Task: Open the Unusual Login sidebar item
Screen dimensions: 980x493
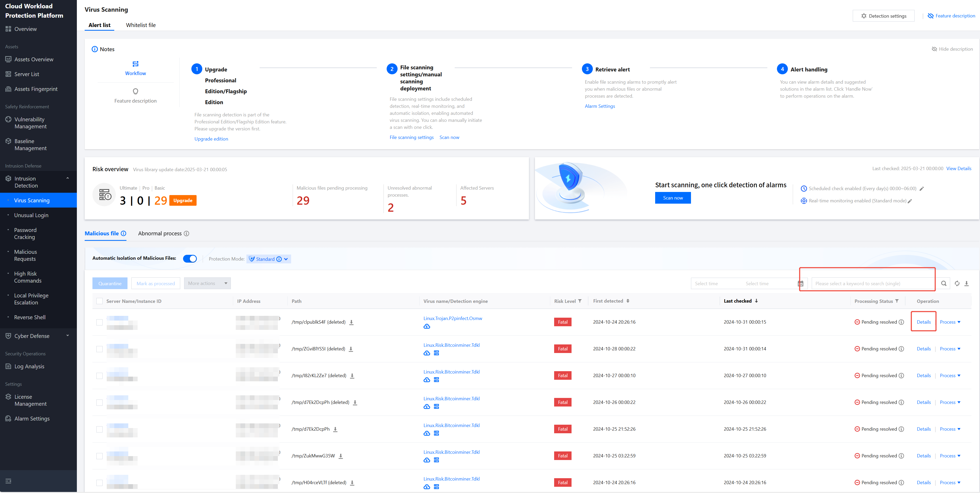Action: 31,215
